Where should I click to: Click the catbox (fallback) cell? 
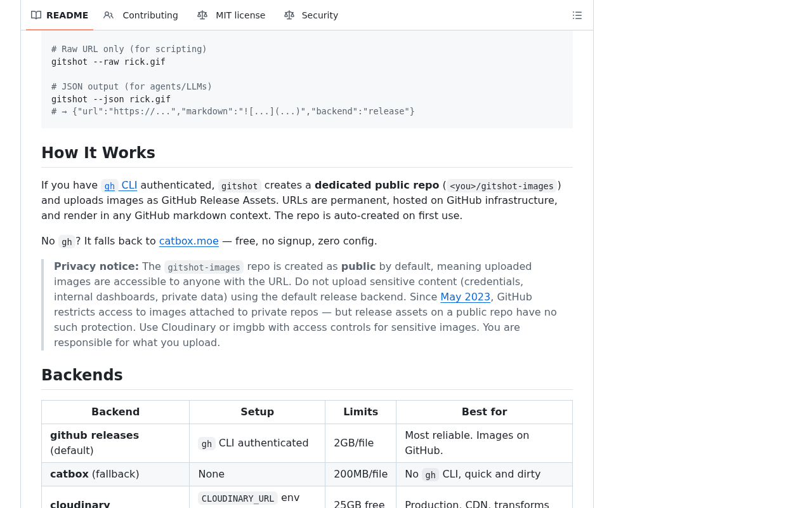coord(115,474)
